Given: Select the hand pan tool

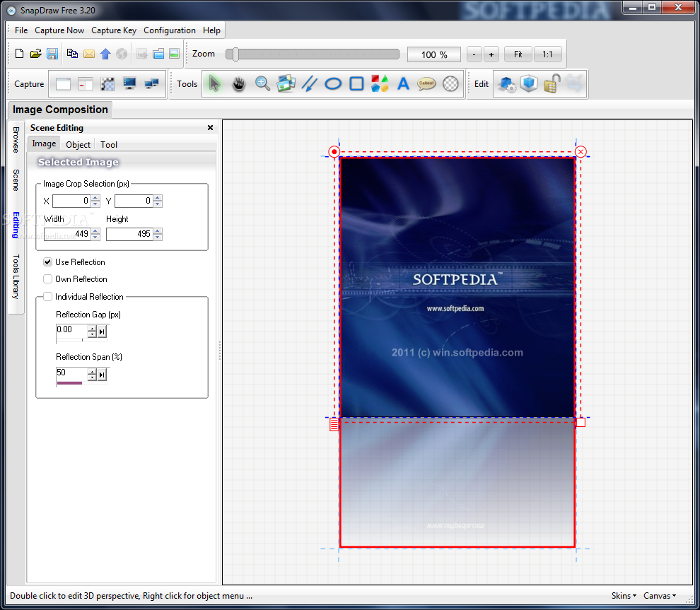Looking at the screenshot, I should click(239, 83).
